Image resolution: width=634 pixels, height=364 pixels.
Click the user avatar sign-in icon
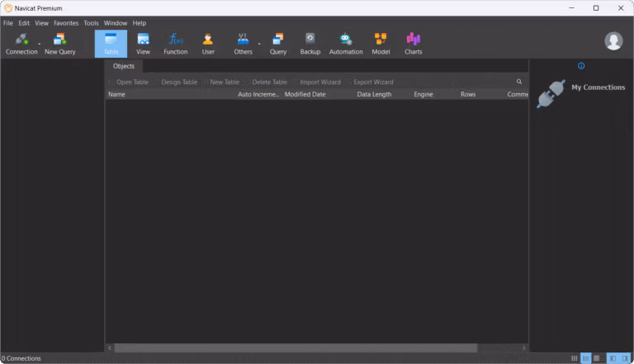(x=613, y=40)
